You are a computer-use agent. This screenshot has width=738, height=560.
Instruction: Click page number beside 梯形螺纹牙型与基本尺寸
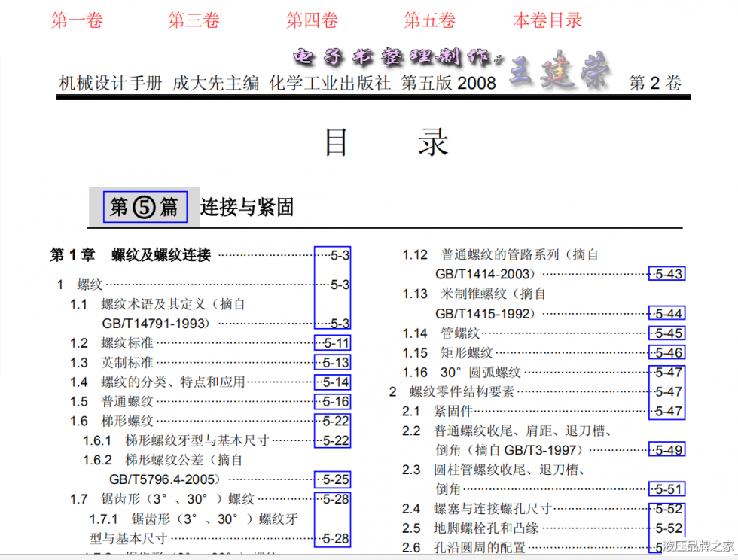point(332,441)
